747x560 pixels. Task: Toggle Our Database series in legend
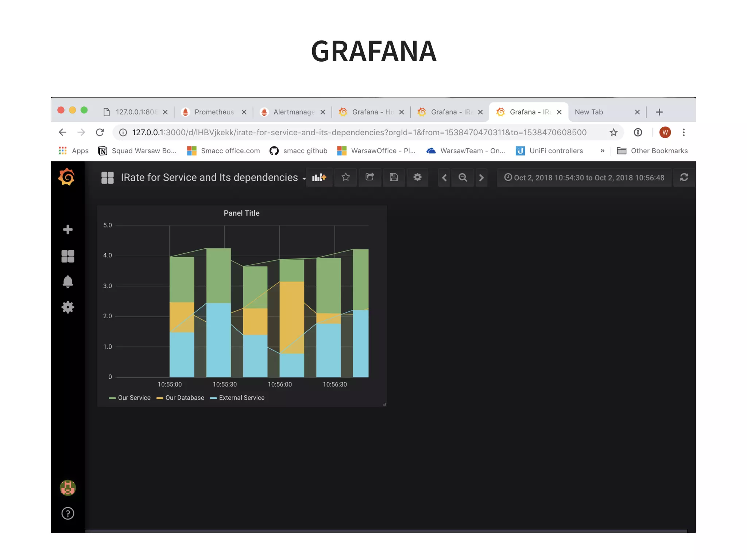(x=185, y=398)
